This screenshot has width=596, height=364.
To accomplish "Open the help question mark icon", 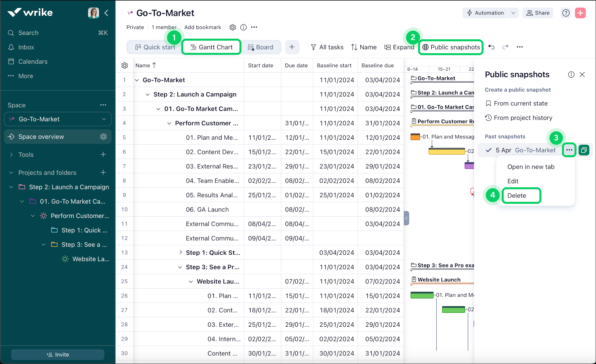I will tap(566, 13).
